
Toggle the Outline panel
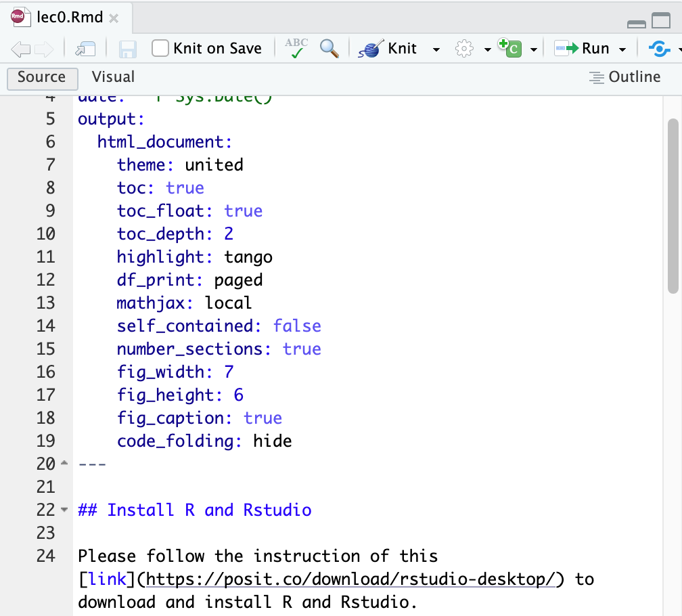point(624,77)
